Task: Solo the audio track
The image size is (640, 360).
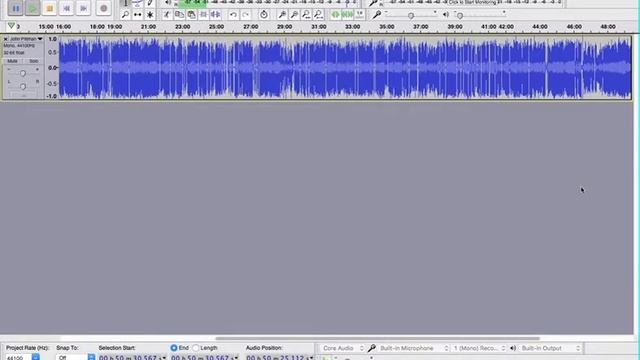Action: (33, 61)
